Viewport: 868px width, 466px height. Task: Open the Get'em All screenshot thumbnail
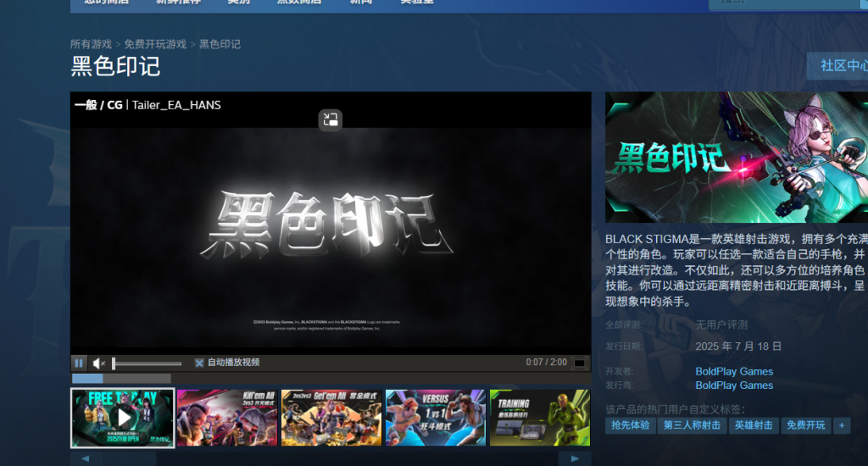coord(331,418)
